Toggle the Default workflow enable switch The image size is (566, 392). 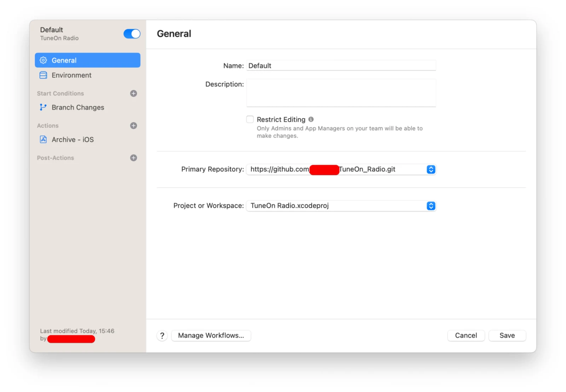tap(132, 34)
